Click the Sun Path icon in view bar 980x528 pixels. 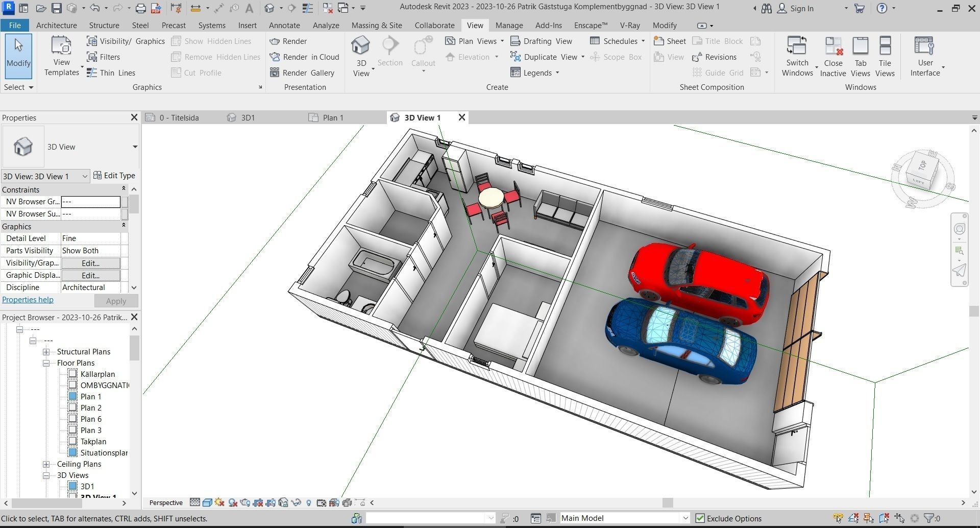220,503
